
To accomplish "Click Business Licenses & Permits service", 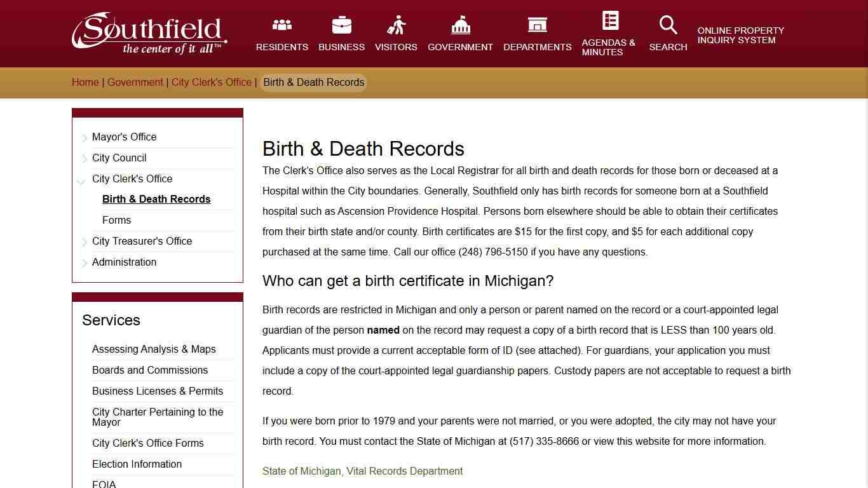I will [x=158, y=391].
